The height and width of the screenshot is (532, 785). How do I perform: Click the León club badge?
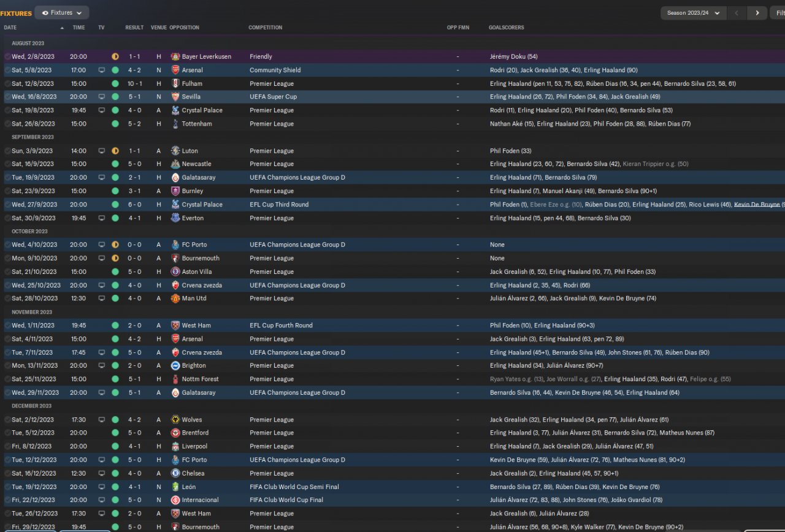tap(175, 487)
